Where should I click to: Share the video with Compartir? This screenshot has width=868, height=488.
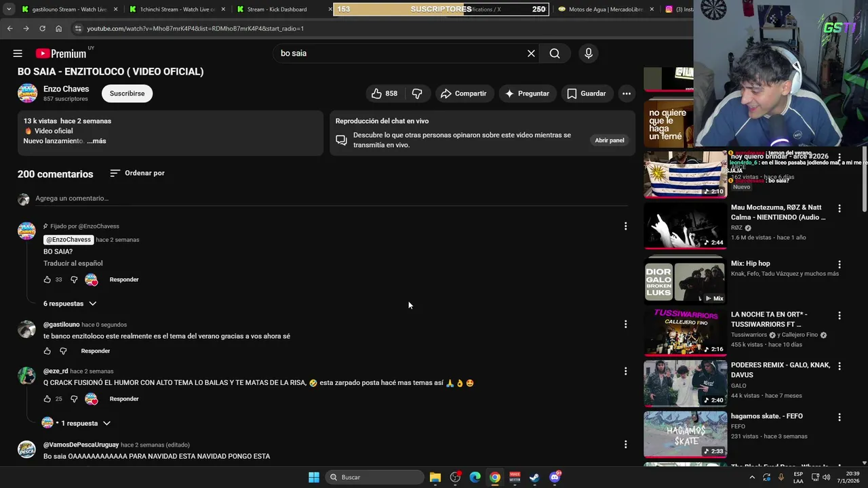coord(464,94)
